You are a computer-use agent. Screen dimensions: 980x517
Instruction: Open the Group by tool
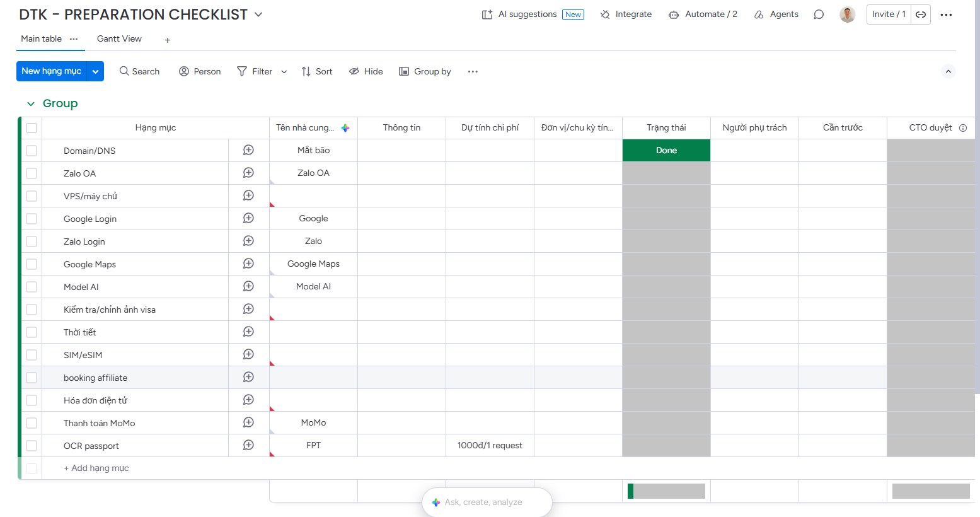425,71
